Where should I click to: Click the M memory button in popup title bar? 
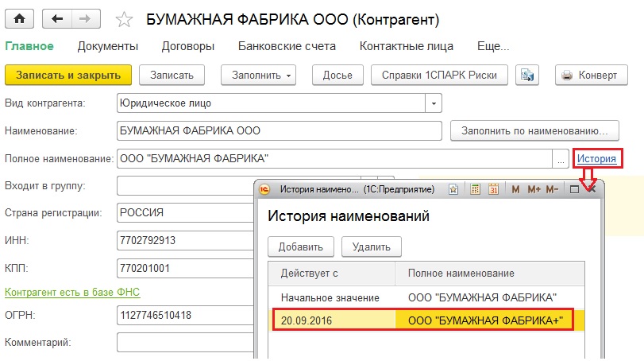[x=515, y=189]
